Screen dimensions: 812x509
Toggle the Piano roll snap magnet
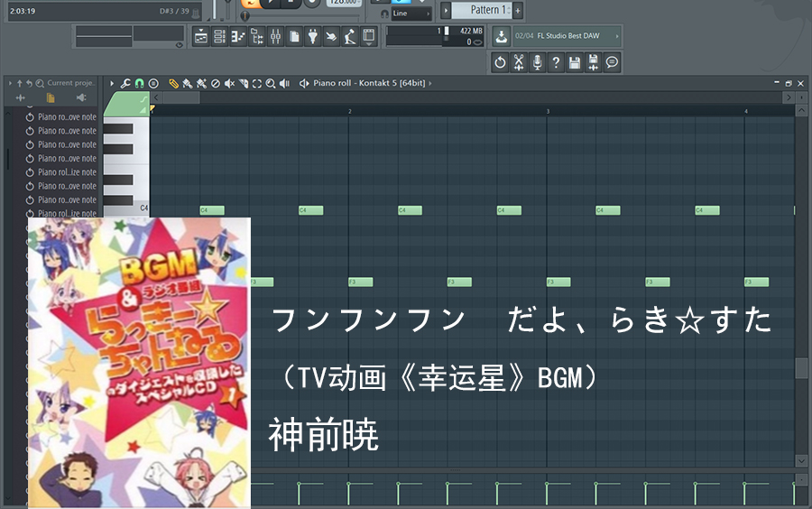pos(139,83)
